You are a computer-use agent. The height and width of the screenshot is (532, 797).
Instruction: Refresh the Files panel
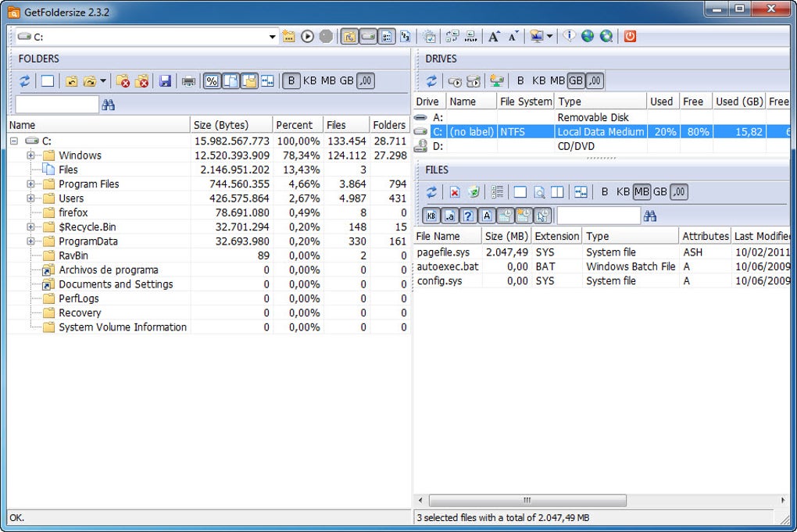[431, 192]
